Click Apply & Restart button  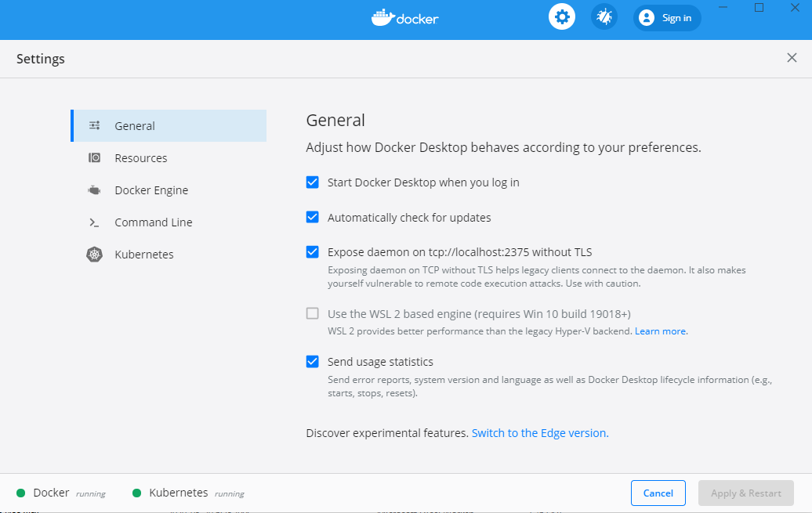point(745,493)
